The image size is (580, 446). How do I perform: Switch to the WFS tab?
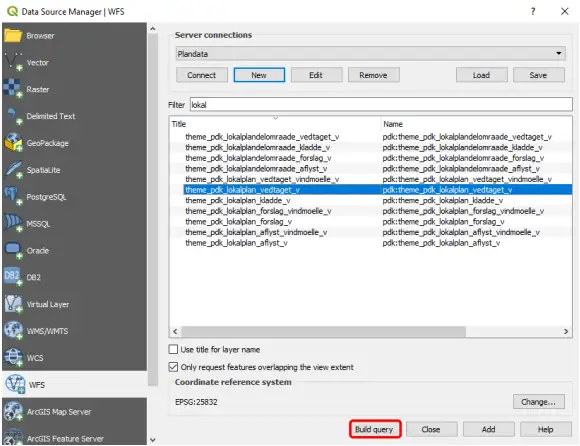[x=74, y=385]
